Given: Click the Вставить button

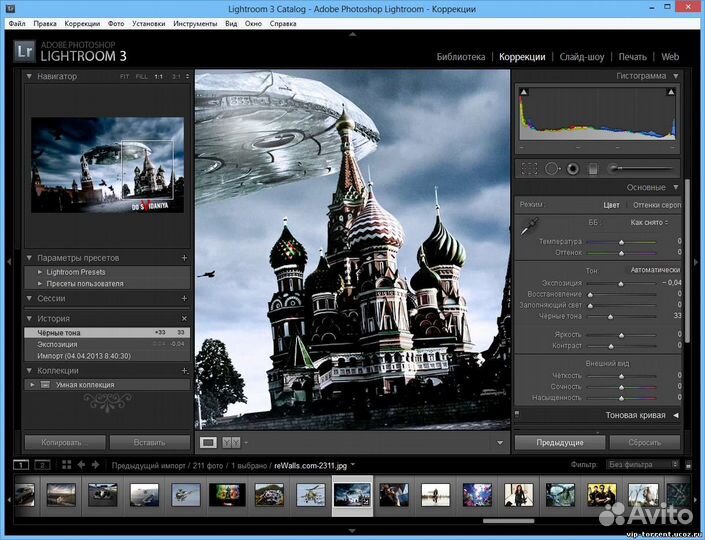Looking at the screenshot, I should coord(150,443).
